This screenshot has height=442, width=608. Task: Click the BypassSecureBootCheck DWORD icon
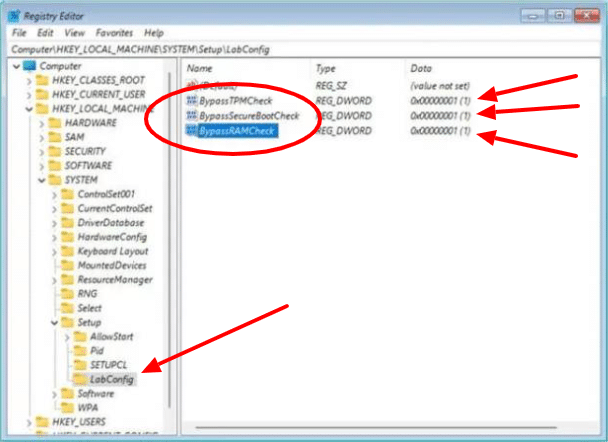click(192, 116)
